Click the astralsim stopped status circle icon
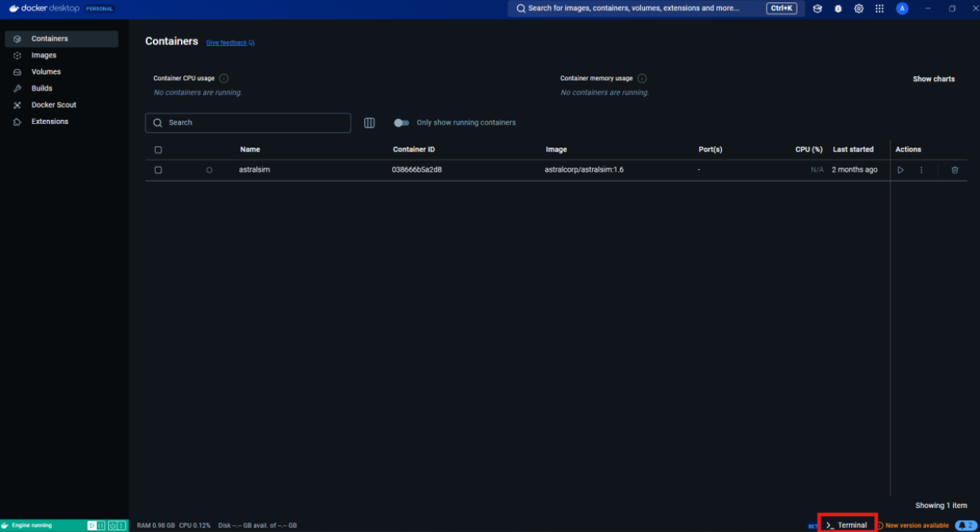980x532 pixels. tap(209, 170)
